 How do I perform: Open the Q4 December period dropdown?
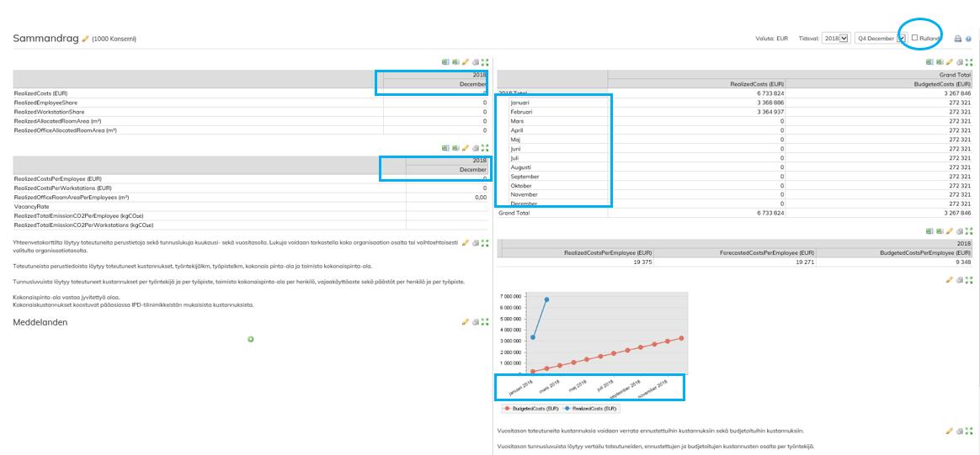(x=880, y=39)
